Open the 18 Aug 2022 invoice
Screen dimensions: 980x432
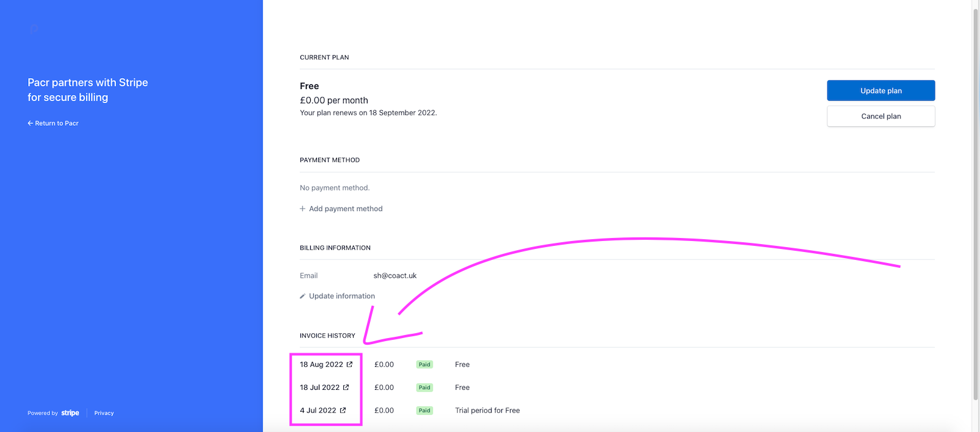coord(321,364)
